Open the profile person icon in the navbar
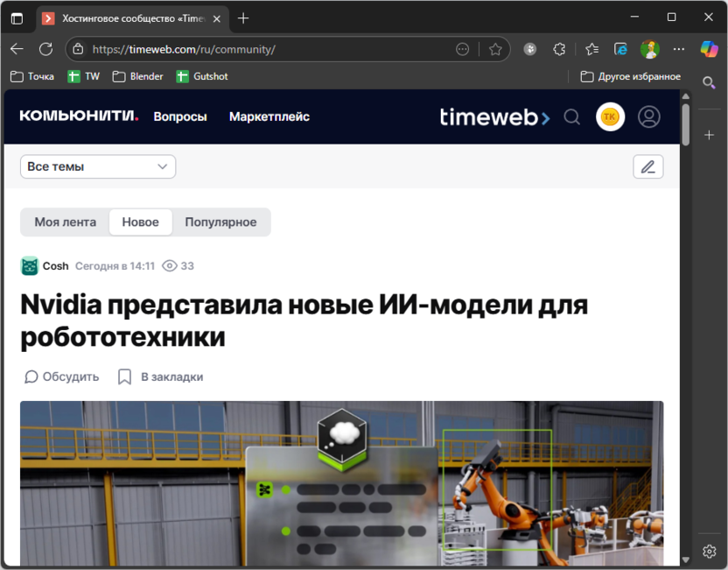The width and height of the screenshot is (728, 570). (648, 116)
